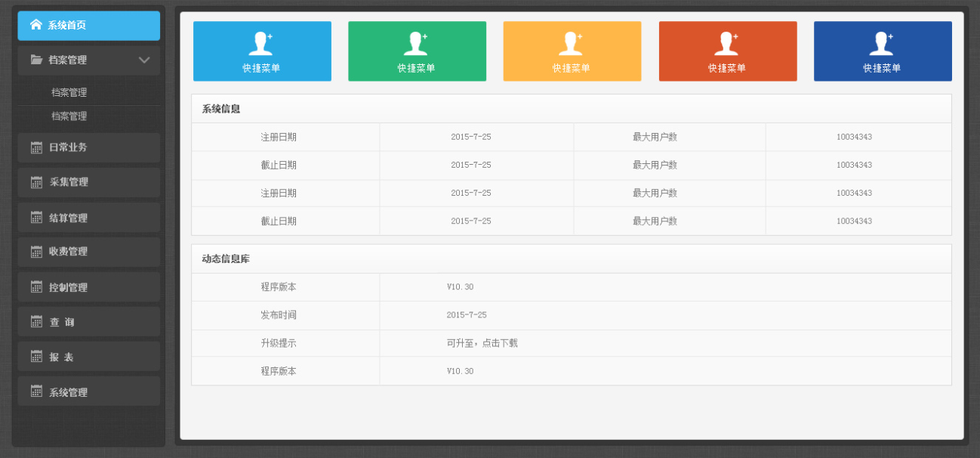Click the 动态信息库 panel header

(572, 258)
